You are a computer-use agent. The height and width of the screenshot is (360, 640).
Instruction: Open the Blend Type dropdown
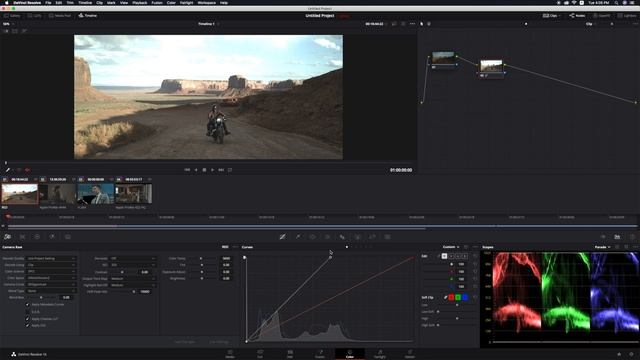pos(51,291)
